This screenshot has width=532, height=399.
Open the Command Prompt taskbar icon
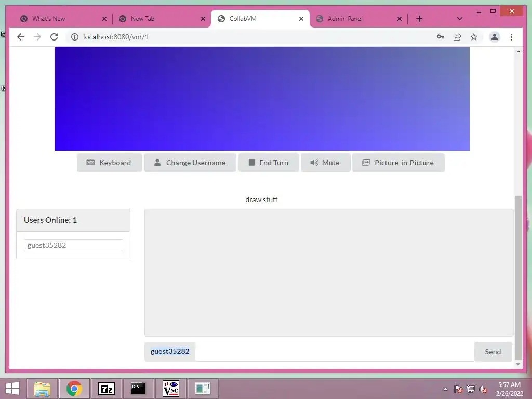(x=138, y=389)
